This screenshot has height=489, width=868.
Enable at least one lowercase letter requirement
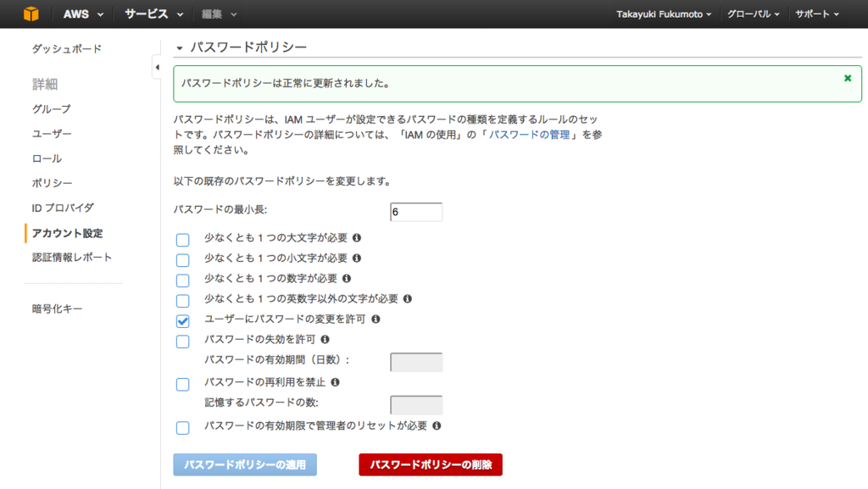pos(183,260)
